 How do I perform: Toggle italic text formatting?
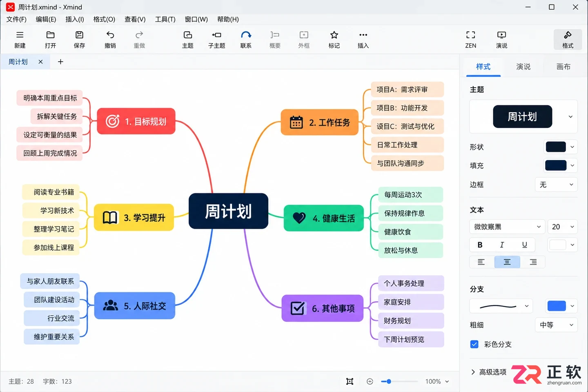[x=502, y=245]
